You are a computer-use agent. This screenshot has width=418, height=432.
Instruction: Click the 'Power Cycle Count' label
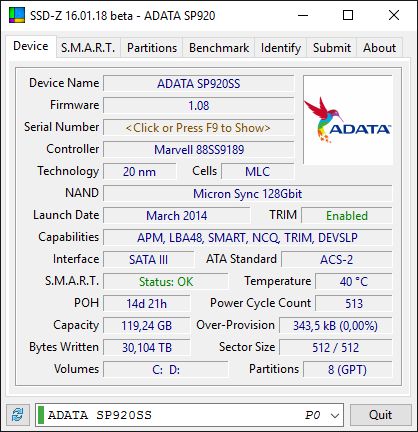coord(260,303)
